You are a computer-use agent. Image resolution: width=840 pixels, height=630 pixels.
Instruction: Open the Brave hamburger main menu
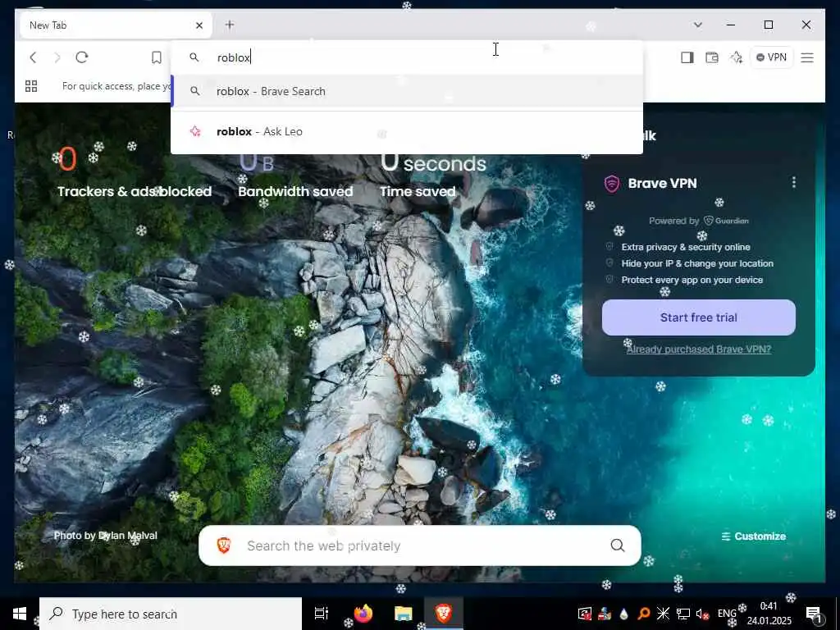coord(807,57)
